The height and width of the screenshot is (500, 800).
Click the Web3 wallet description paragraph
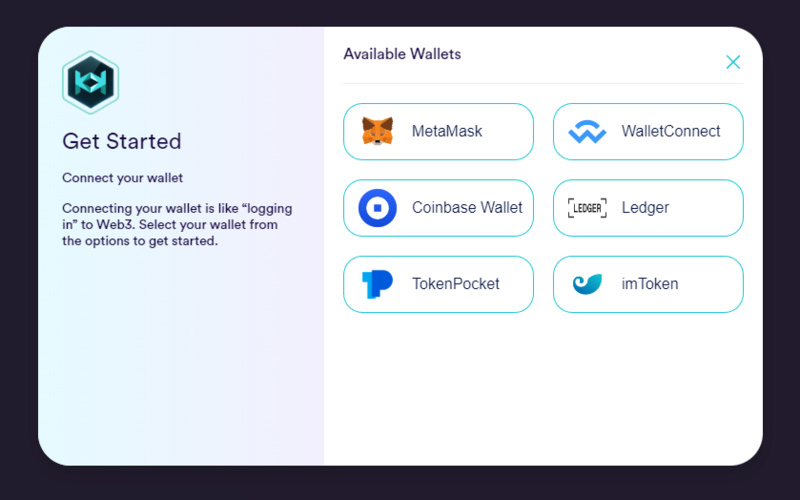coord(177,224)
